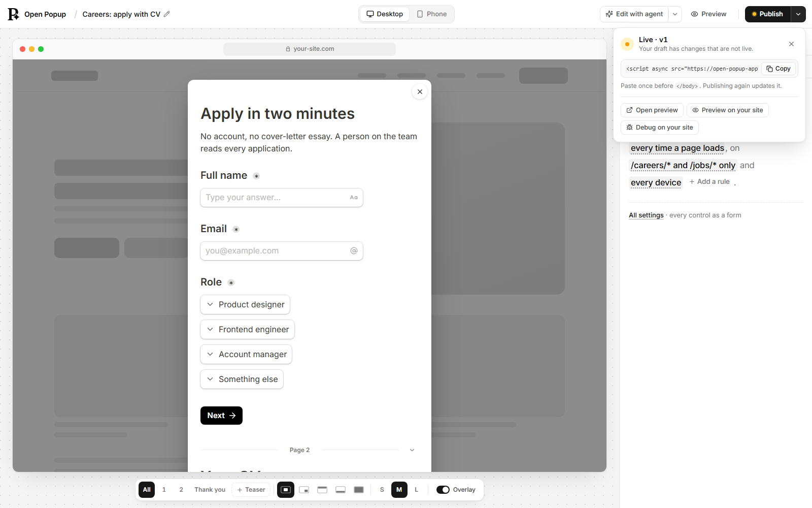Switch to Phone view
812x508 pixels.
(432, 14)
